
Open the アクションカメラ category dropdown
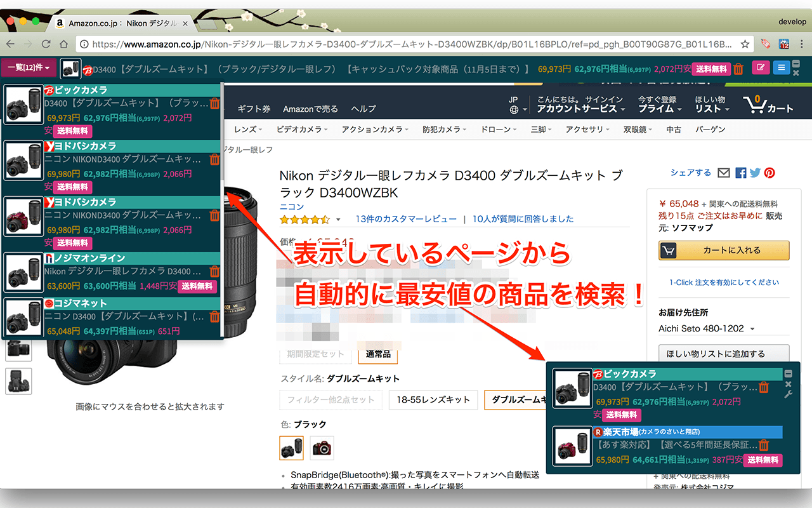coord(375,130)
